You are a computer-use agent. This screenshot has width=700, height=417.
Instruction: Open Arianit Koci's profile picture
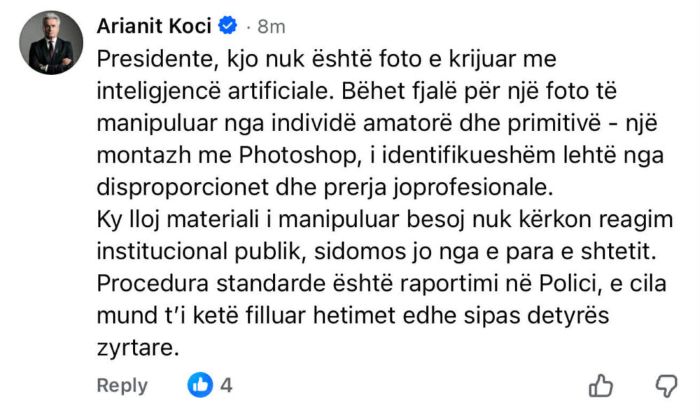[47, 42]
